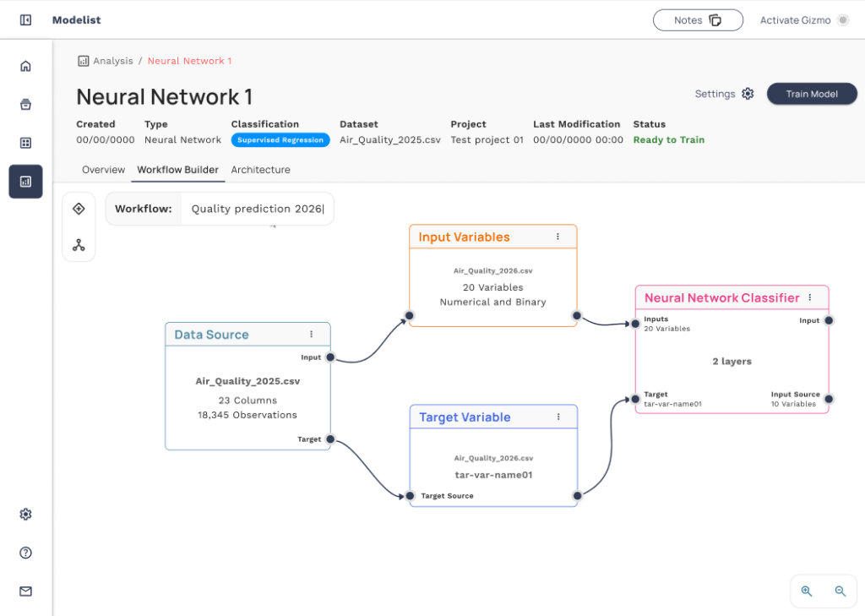Select the node hierarchy tool icon

79,245
